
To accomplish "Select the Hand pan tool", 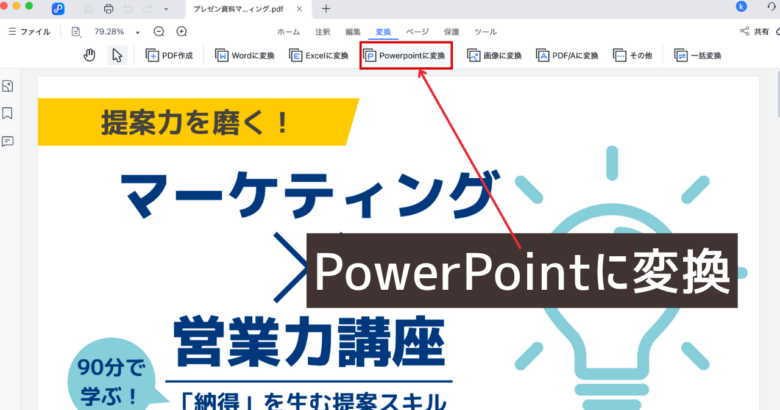I will click(91, 55).
